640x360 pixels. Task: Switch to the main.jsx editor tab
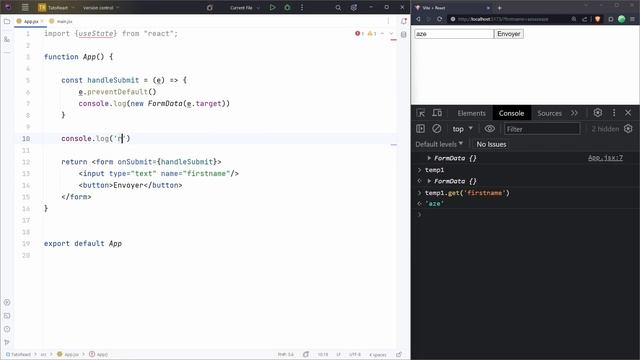(61, 21)
